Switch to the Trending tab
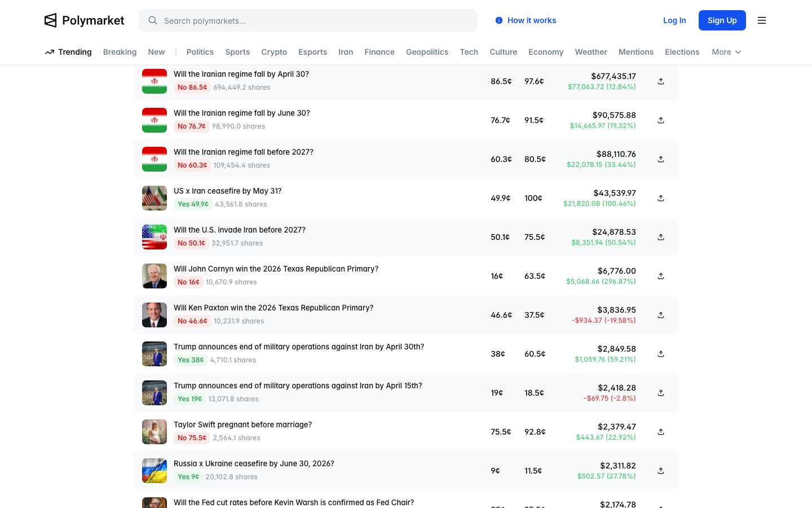 [68, 52]
